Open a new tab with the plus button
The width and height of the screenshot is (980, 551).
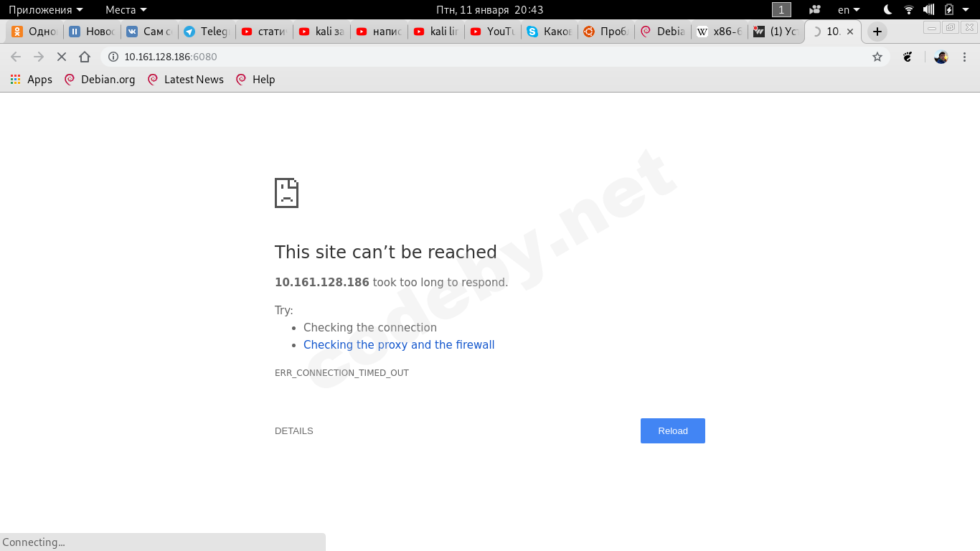(877, 32)
